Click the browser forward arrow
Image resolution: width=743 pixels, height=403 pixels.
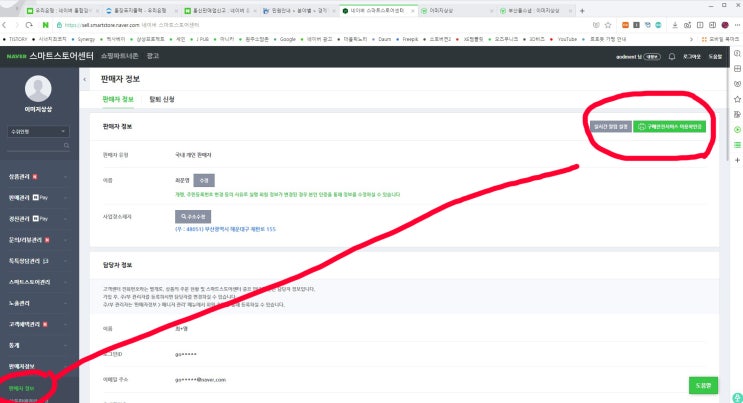point(17,25)
